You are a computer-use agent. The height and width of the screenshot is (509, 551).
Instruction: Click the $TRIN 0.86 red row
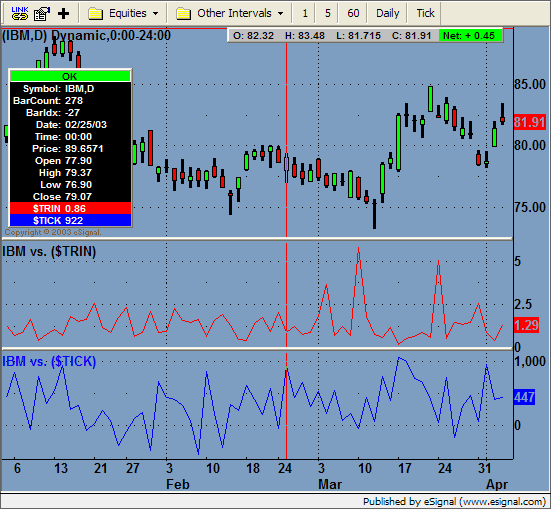[71, 208]
